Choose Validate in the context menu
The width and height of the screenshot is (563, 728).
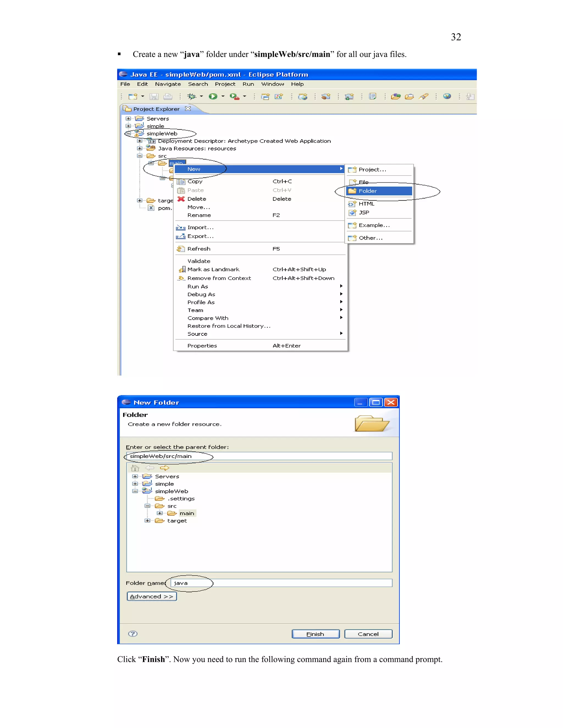pos(260,261)
